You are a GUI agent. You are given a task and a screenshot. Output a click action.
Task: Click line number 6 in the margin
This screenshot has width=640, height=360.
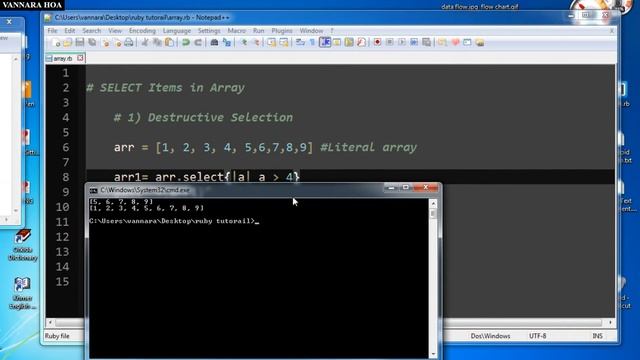point(65,147)
